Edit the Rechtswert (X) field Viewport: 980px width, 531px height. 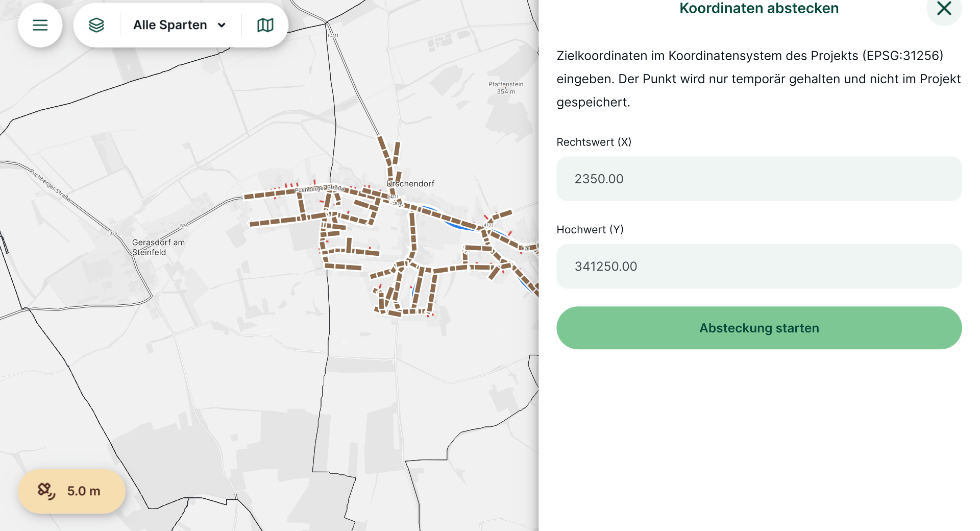(759, 179)
